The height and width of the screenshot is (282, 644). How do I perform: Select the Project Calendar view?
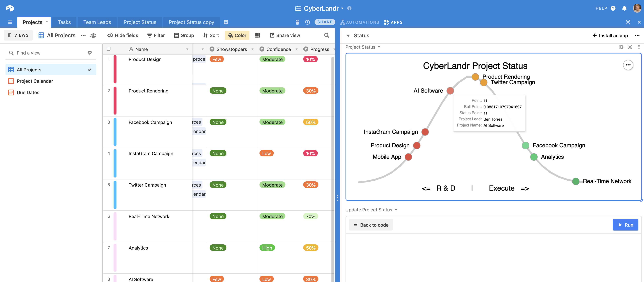pyautogui.click(x=51, y=81)
